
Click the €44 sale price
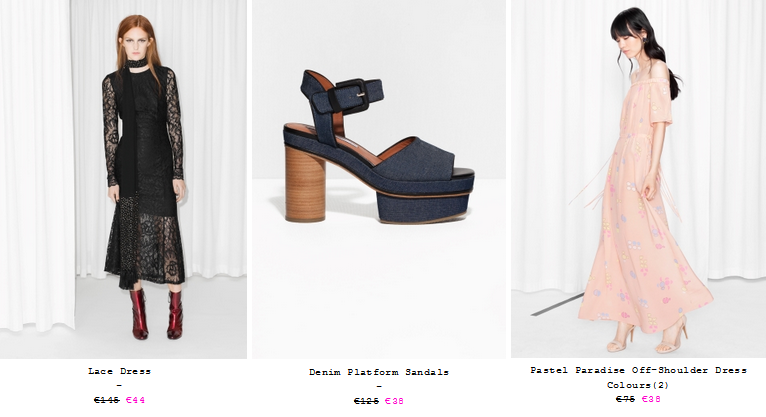point(135,400)
